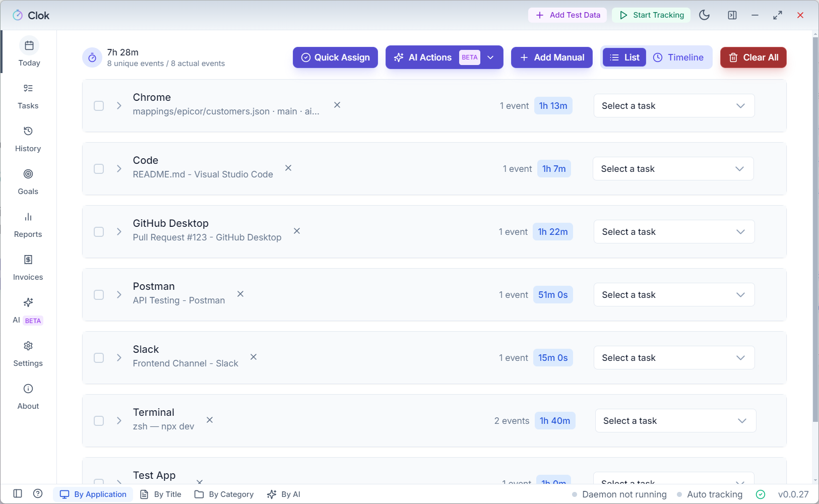This screenshot has height=504, width=819.
Task: Open the About page
Action: click(28, 397)
